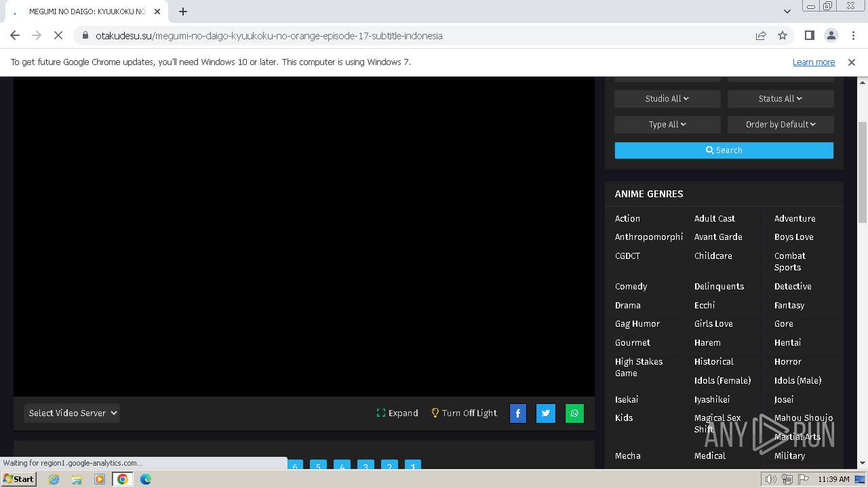The image size is (868, 488).
Task: Open the Select Video Server dropdown
Action: point(72,413)
